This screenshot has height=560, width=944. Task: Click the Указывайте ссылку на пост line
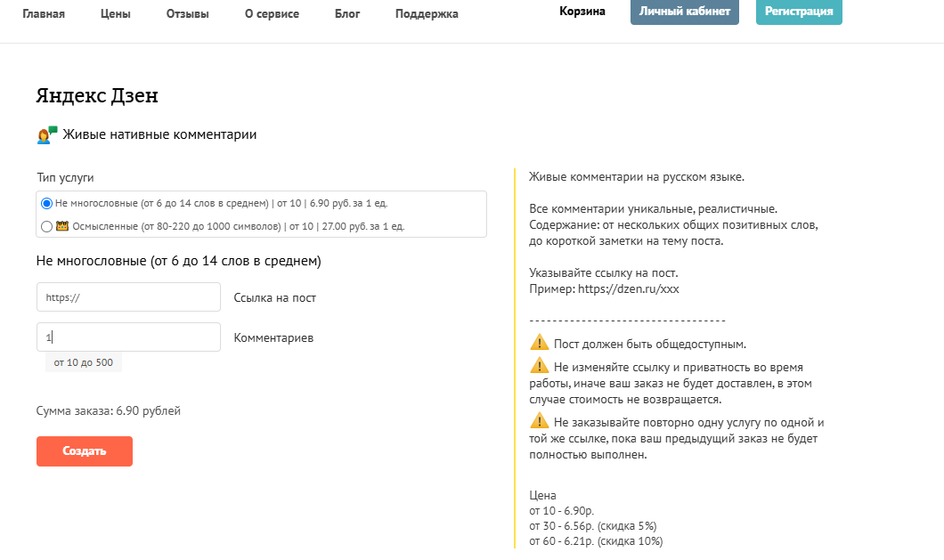point(604,272)
